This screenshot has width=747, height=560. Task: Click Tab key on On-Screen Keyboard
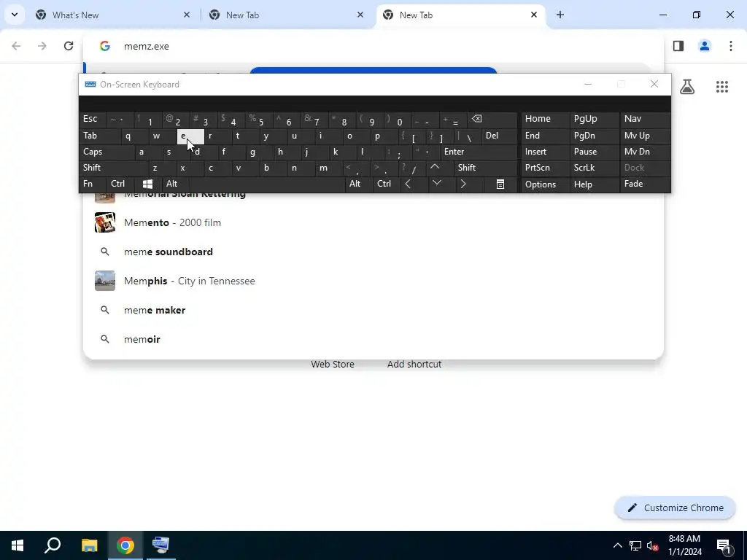tap(100, 136)
